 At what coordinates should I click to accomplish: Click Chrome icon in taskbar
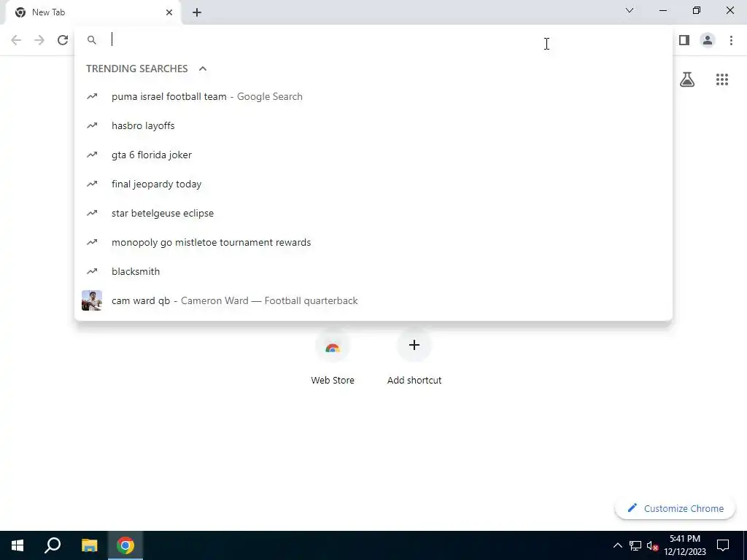125,545
